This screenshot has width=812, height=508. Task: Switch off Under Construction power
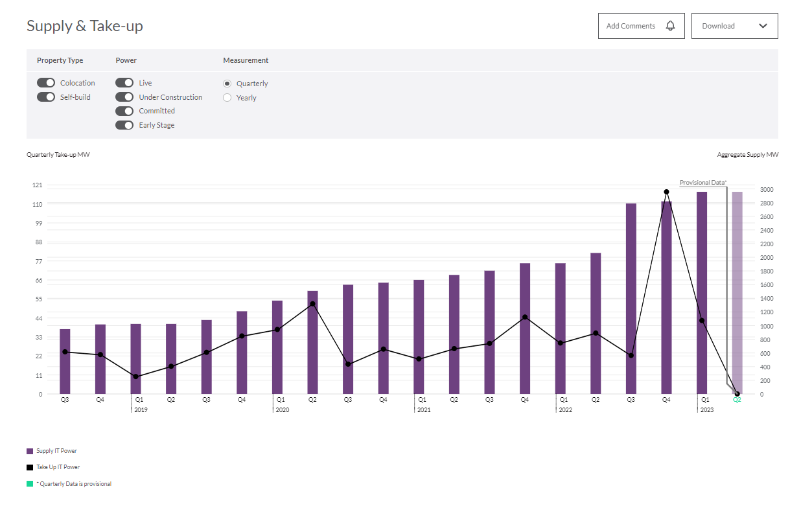[124, 97]
